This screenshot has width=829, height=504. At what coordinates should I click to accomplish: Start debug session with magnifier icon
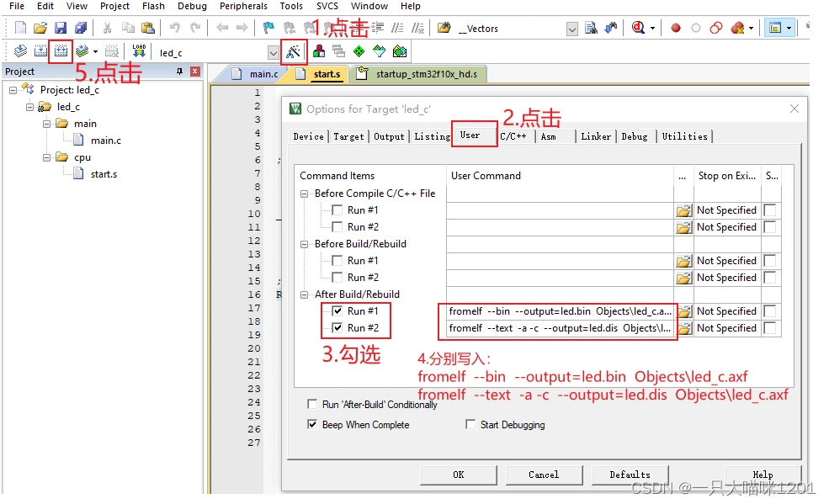point(638,28)
